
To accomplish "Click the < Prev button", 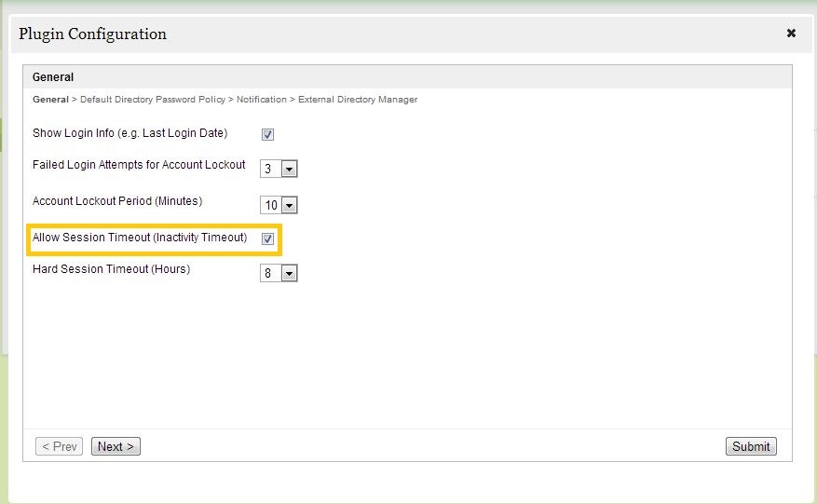I will tap(60, 446).
